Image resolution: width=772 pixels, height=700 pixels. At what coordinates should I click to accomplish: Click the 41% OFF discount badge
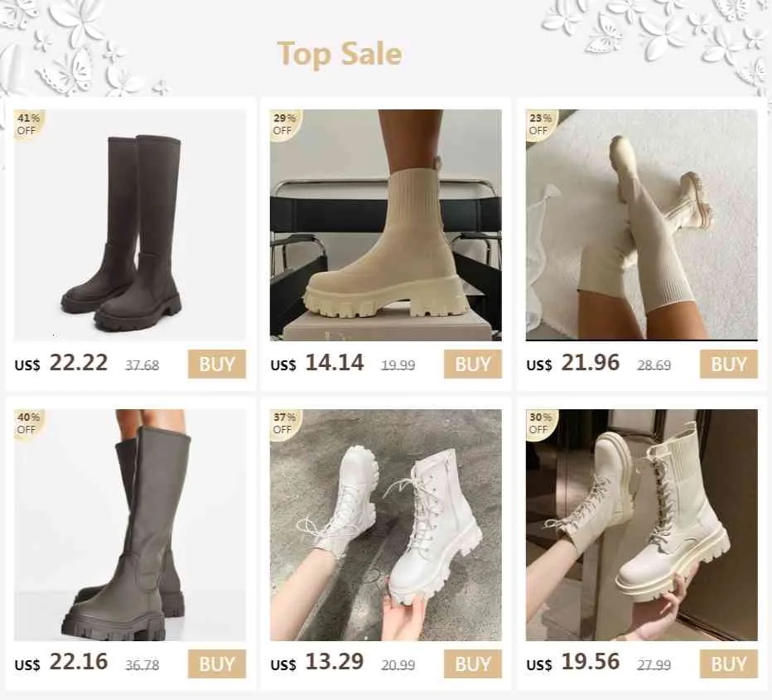pyautogui.click(x=28, y=124)
